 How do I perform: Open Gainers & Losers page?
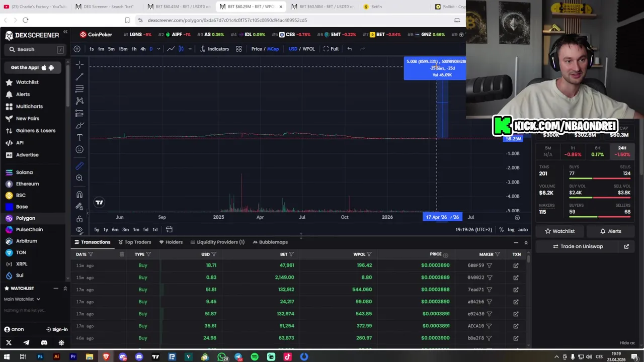click(35, 130)
